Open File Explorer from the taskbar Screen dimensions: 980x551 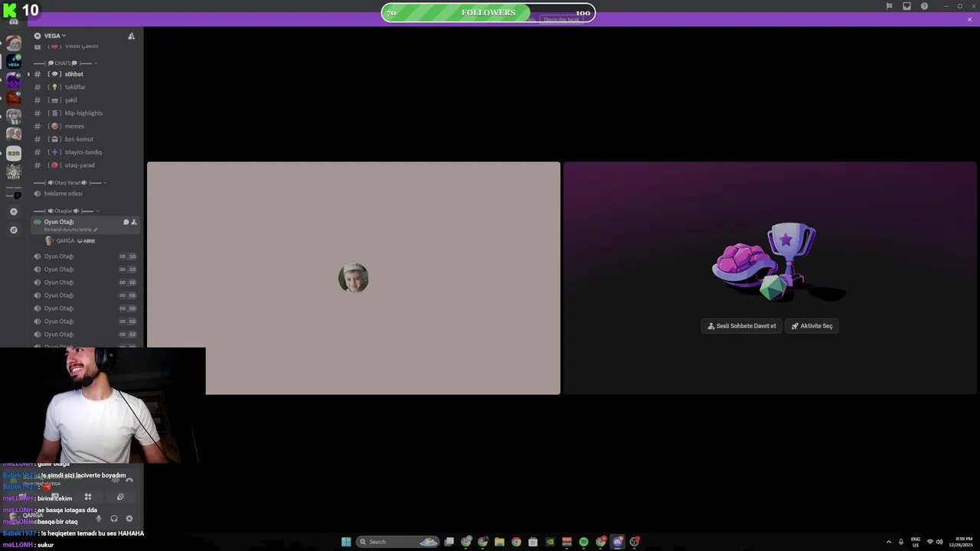coord(499,542)
